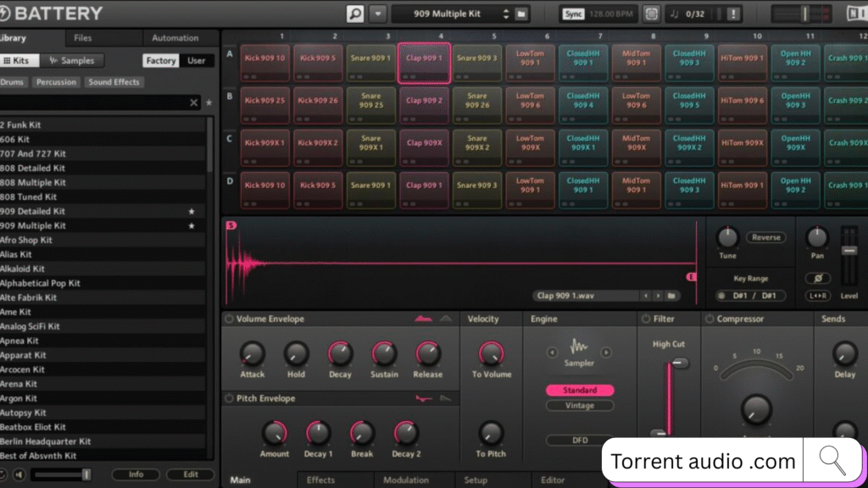Enable Reverse sample playback
The width and height of the screenshot is (868, 488).
coord(765,237)
